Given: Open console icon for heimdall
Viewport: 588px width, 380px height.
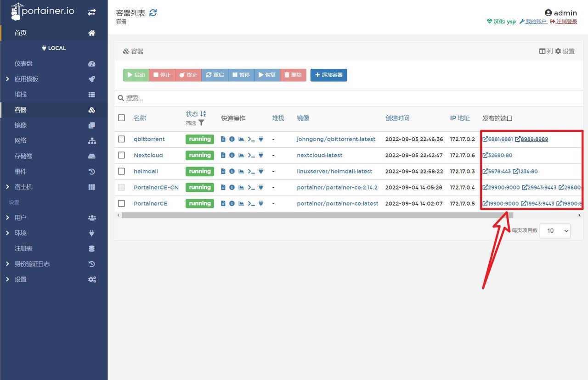Looking at the screenshot, I should point(251,171).
